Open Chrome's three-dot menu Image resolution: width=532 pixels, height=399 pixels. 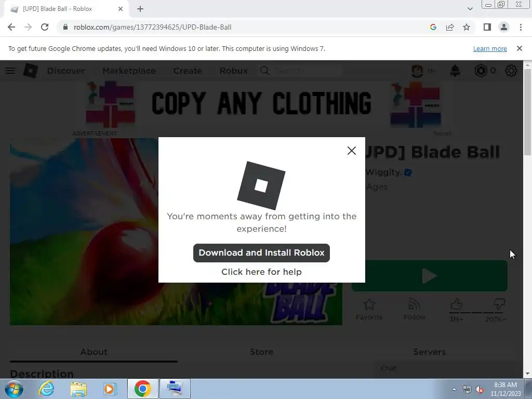(x=521, y=27)
